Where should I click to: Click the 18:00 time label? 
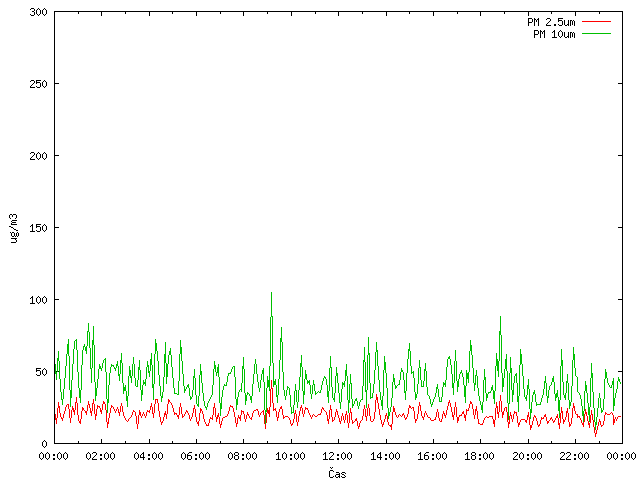point(480,456)
